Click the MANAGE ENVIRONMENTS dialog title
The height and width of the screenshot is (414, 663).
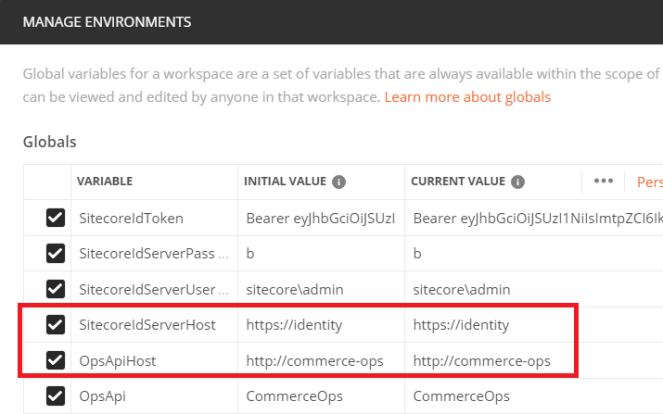107,22
